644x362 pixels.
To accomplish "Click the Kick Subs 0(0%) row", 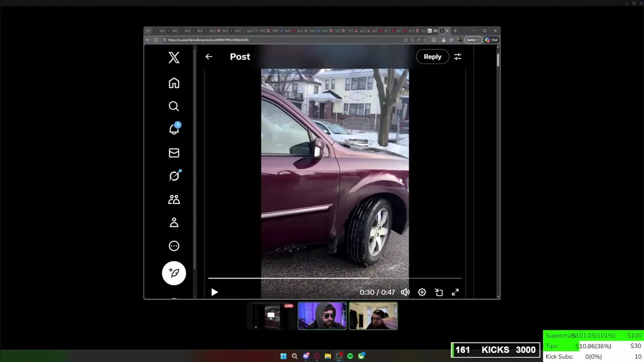I will pos(594,356).
